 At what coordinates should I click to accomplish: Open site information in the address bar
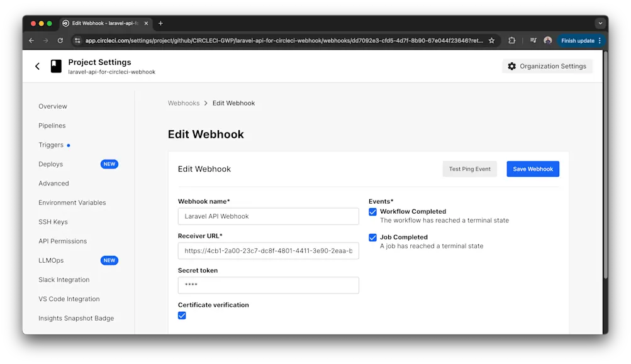click(78, 40)
